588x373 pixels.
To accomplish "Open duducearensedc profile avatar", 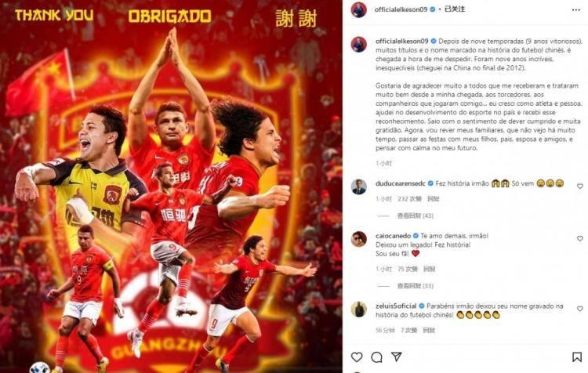I will tap(358, 186).
